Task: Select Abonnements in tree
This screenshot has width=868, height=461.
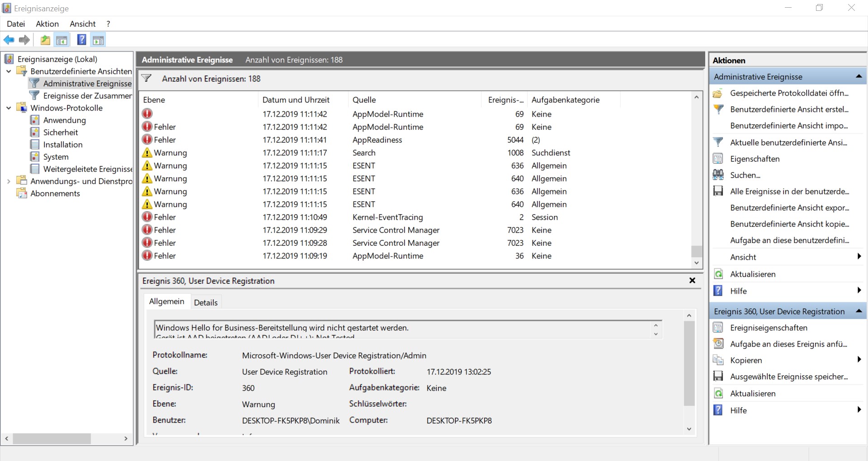Action: click(55, 193)
